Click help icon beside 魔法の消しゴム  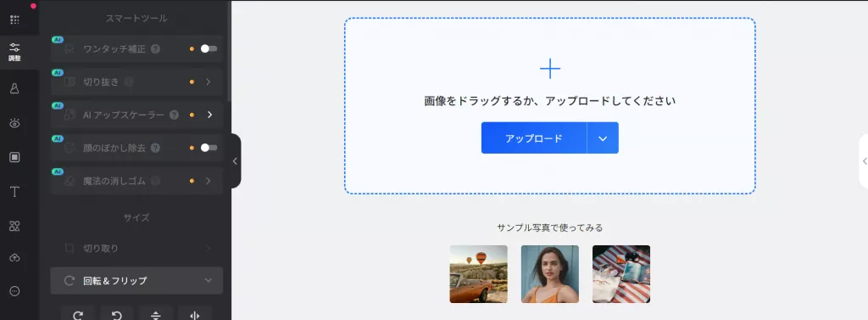click(x=156, y=181)
